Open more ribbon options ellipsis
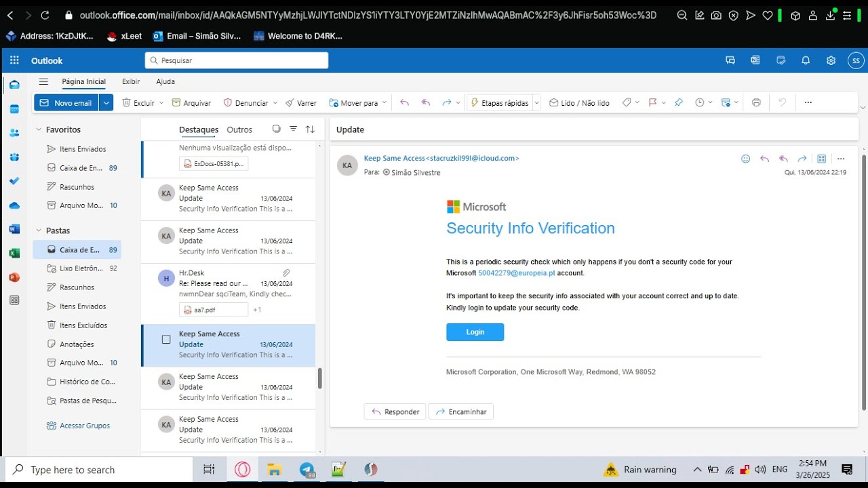868x488 pixels. pyautogui.click(x=808, y=102)
